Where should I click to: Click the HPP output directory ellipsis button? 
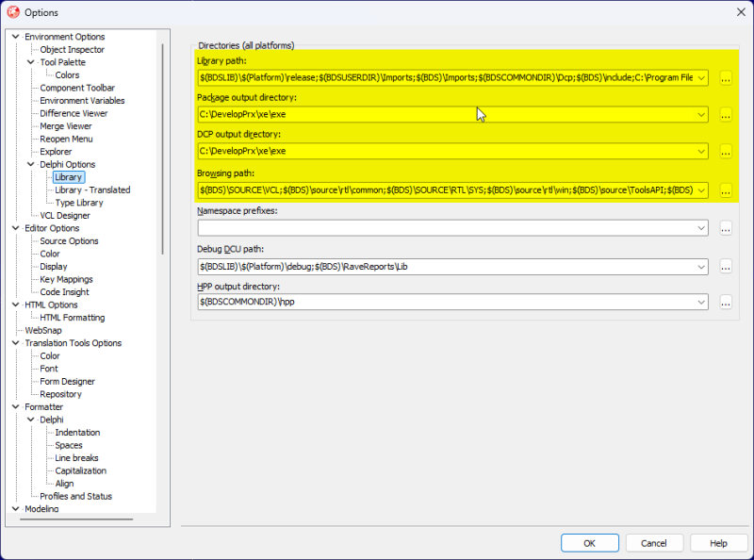point(726,303)
